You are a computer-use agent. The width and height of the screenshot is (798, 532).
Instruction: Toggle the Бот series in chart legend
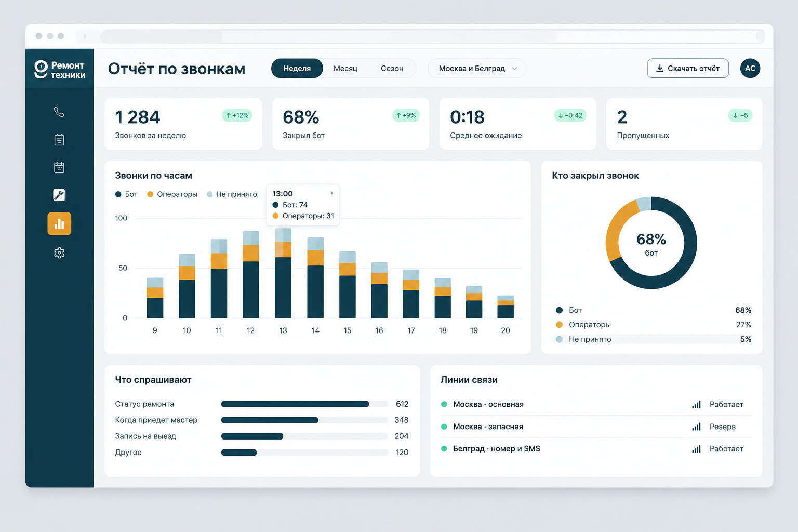coord(126,194)
